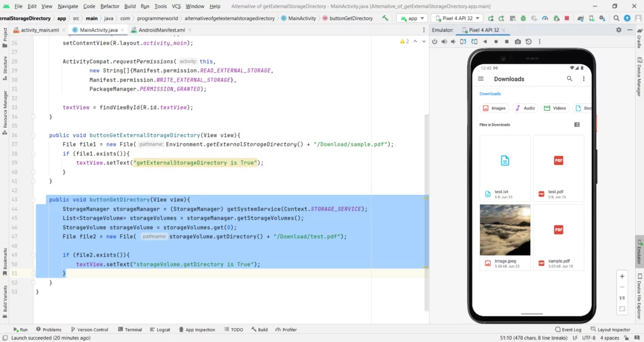Close Pixel 4 API 32 emulator tab
This screenshot has height=342, width=644.
coord(503,30)
